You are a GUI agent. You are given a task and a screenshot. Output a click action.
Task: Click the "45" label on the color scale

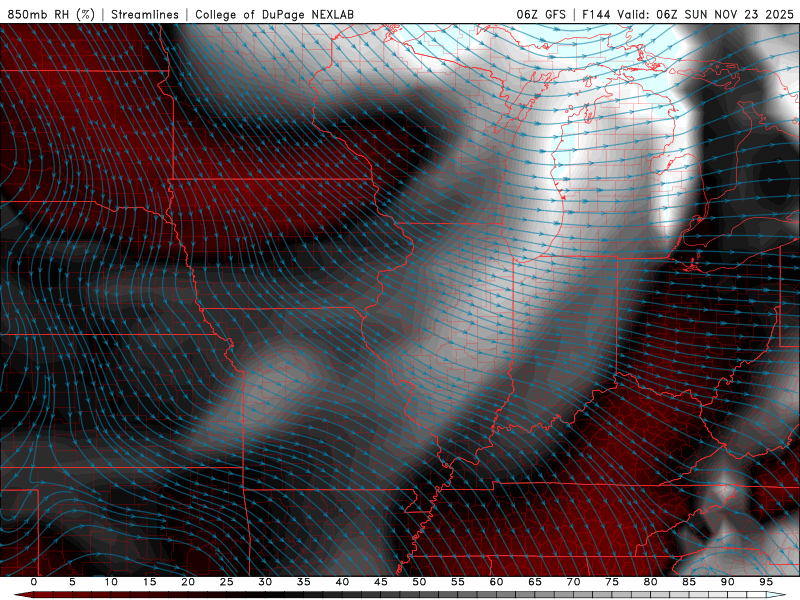[x=381, y=582]
